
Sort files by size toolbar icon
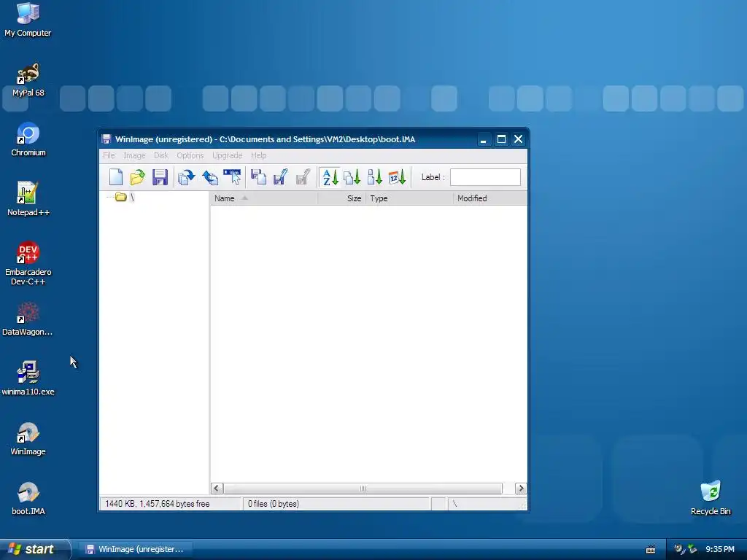click(375, 177)
